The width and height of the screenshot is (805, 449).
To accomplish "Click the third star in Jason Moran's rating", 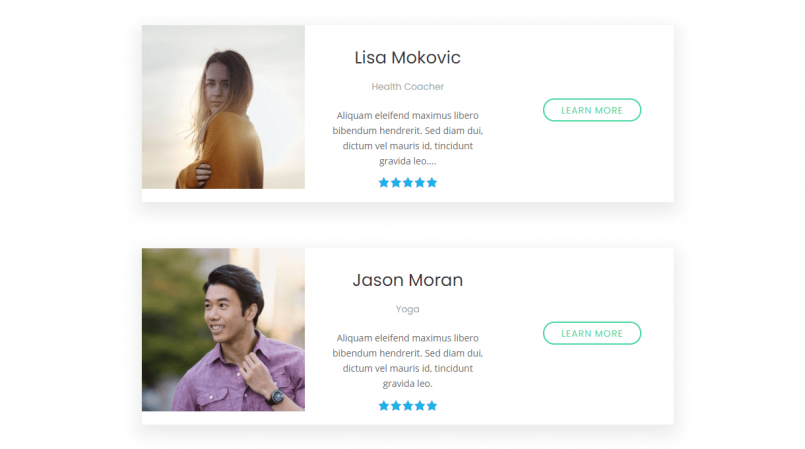I will point(408,406).
